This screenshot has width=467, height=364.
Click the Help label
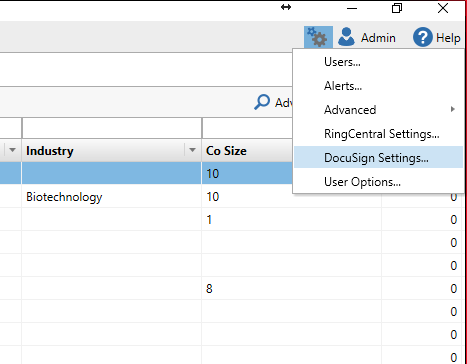pyautogui.click(x=448, y=38)
